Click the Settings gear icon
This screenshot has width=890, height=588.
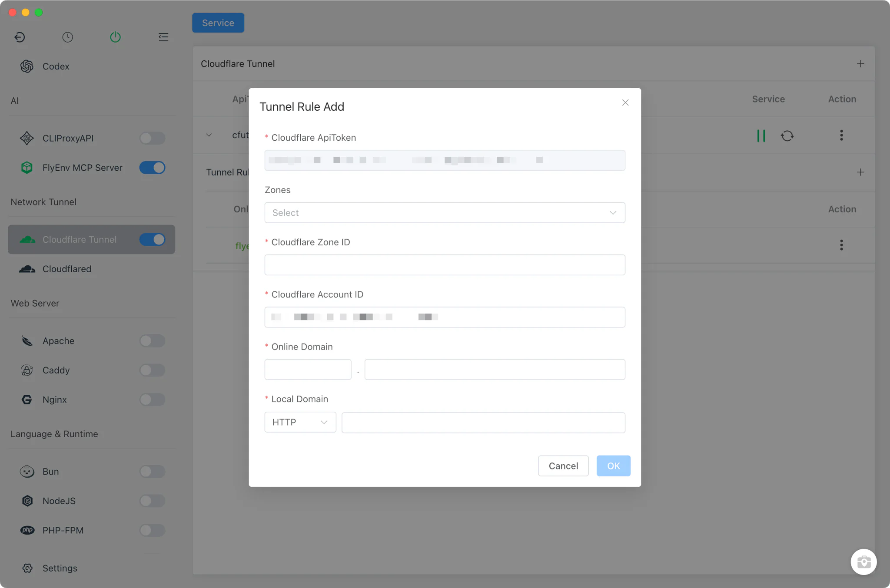pyautogui.click(x=27, y=568)
